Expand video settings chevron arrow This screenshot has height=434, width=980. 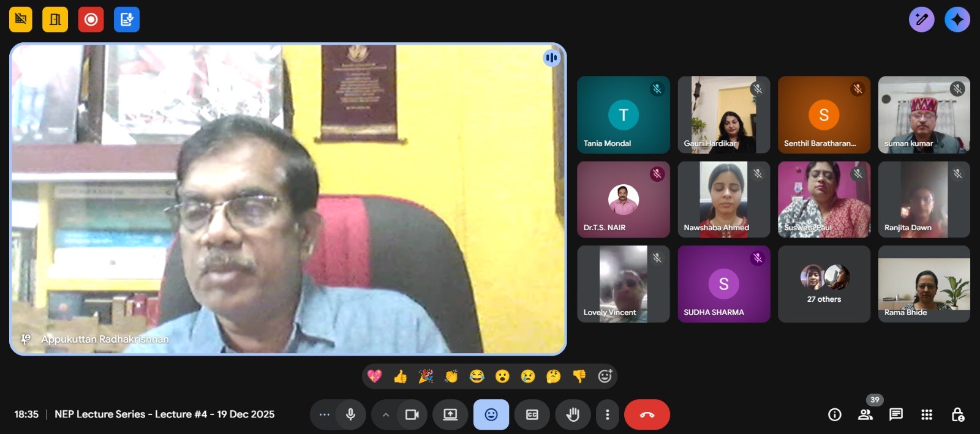385,415
